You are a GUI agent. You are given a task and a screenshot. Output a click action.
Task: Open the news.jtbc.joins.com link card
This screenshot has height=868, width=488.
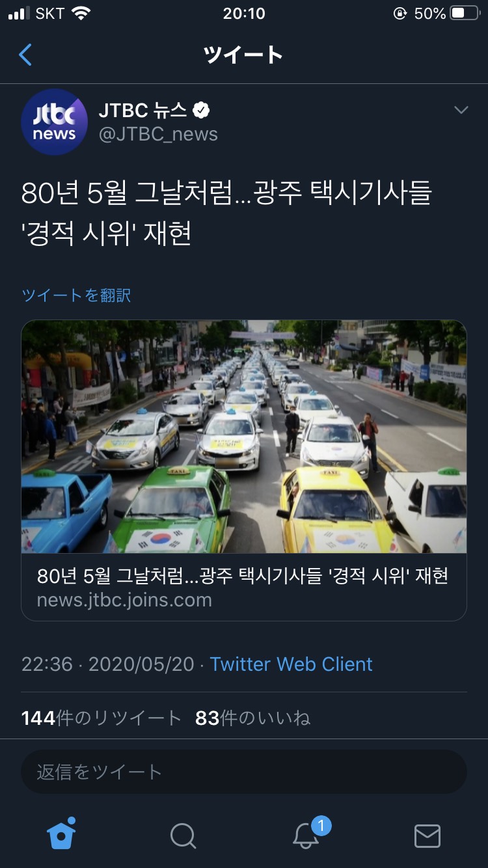[244, 587]
